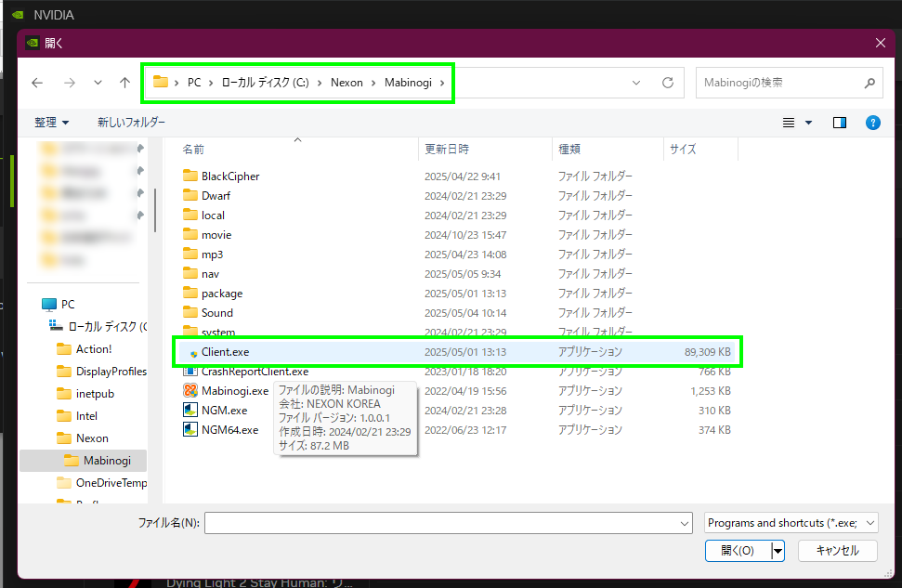Image resolution: width=902 pixels, height=588 pixels.
Task: Click the キャンセル button
Action: (x=838, y=551)
